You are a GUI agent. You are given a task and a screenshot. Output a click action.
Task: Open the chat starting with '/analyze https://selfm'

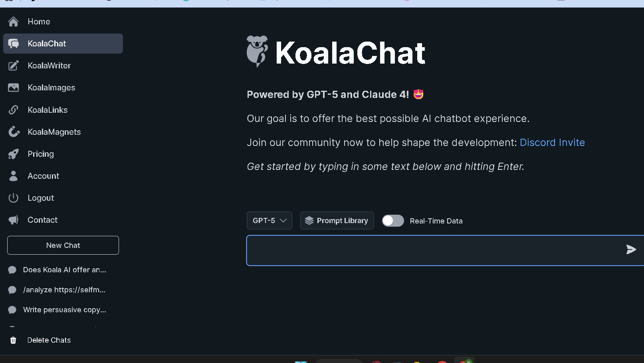point(64,289)
